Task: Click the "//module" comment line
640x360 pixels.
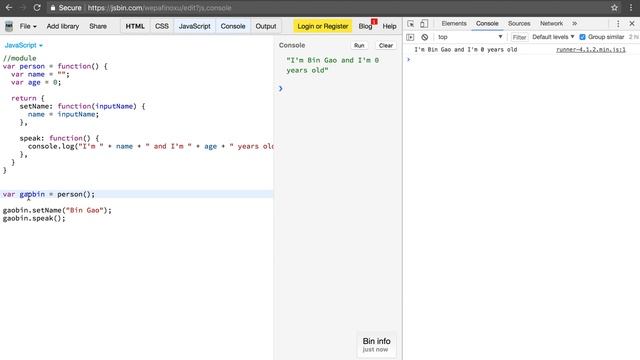Action: 20,58
